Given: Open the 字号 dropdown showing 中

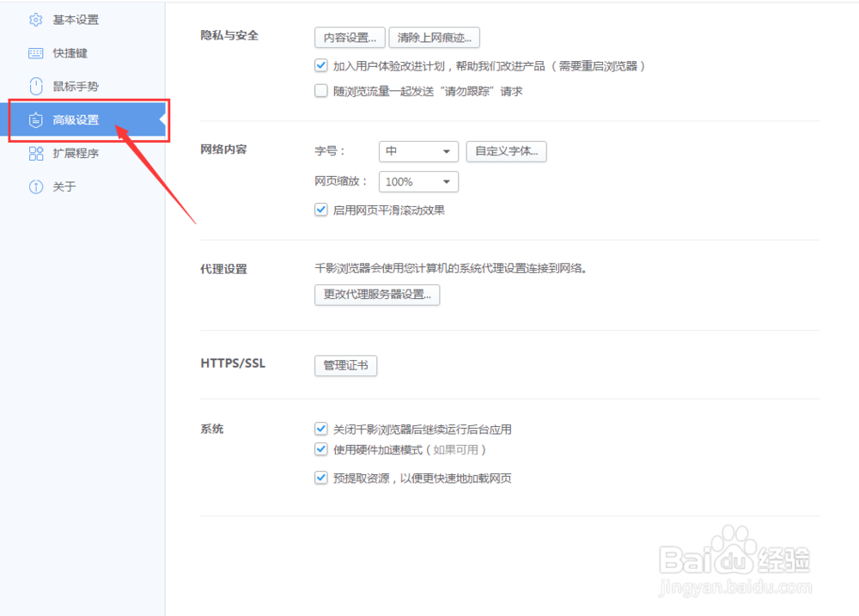Looking at the screenshot, I should click(418, 151).
